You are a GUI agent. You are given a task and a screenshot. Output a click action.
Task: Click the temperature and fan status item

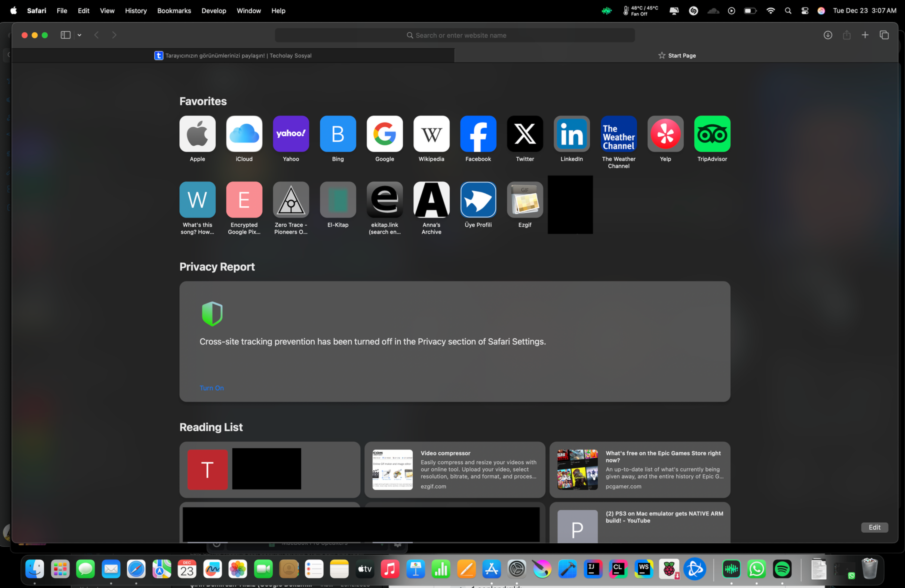640,11
